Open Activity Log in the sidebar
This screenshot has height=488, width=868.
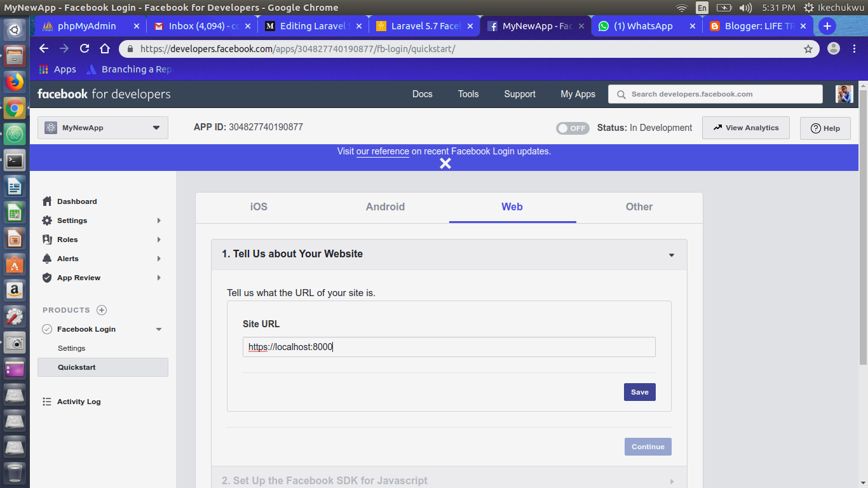tap(79, 402)
